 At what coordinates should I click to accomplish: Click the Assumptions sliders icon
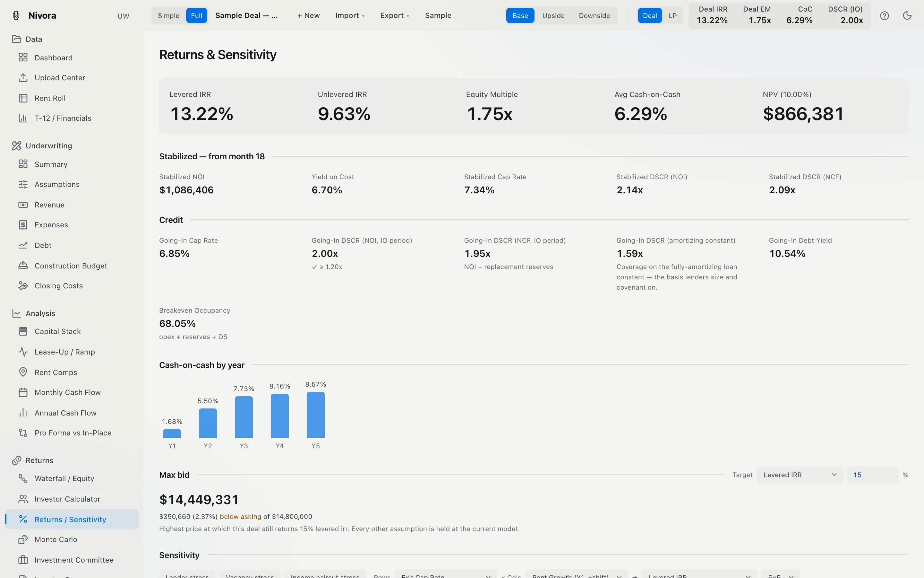point(23,184)
